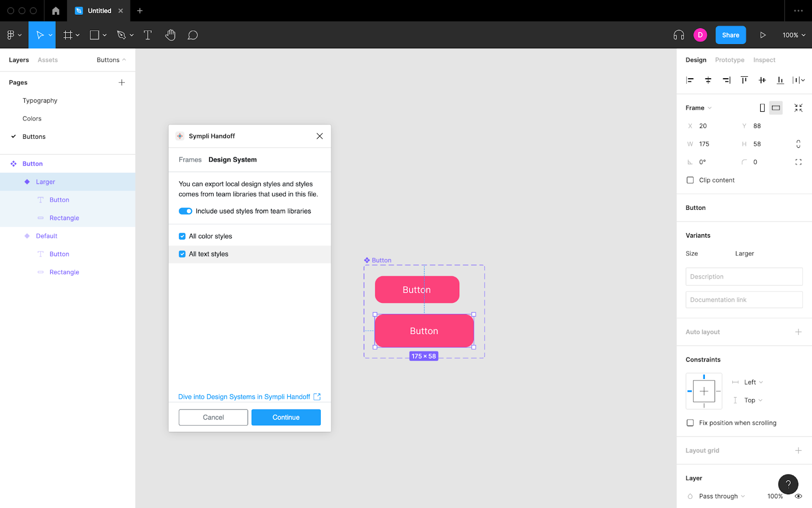Click the user avatar D

[700, 35]
